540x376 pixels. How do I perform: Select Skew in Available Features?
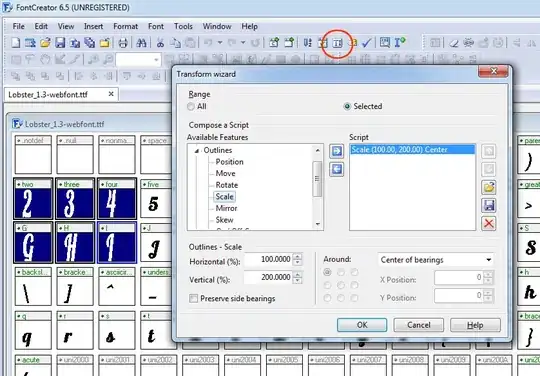pos(225,220)
